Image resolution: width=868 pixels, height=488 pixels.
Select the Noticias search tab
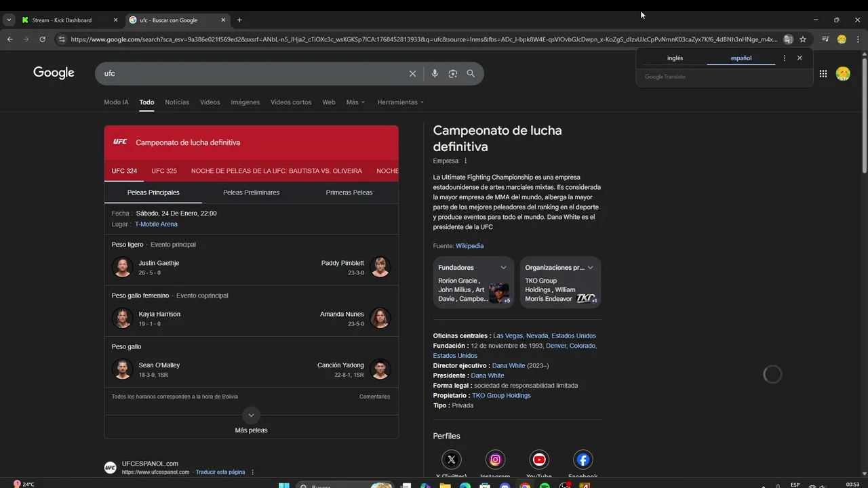point(177,102)
